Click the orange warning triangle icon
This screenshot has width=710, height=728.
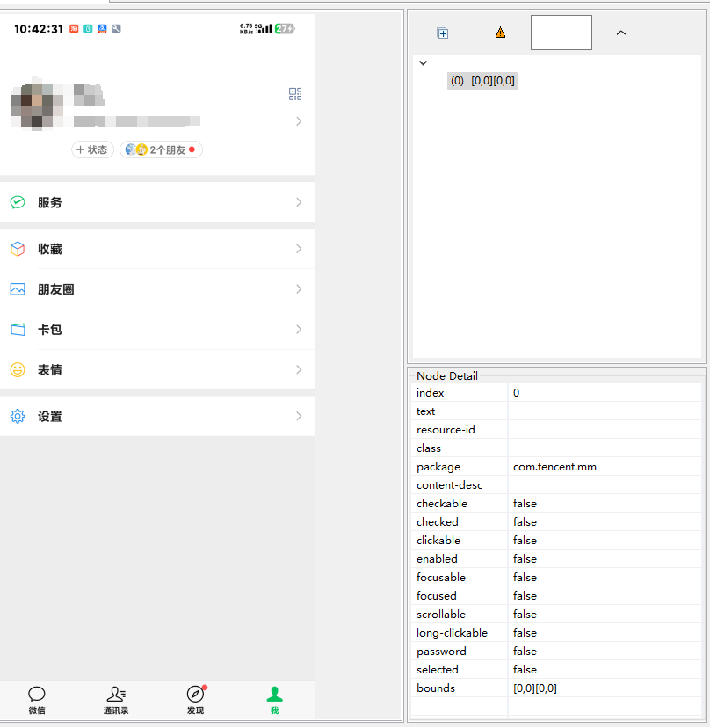[x=500, y=33]
